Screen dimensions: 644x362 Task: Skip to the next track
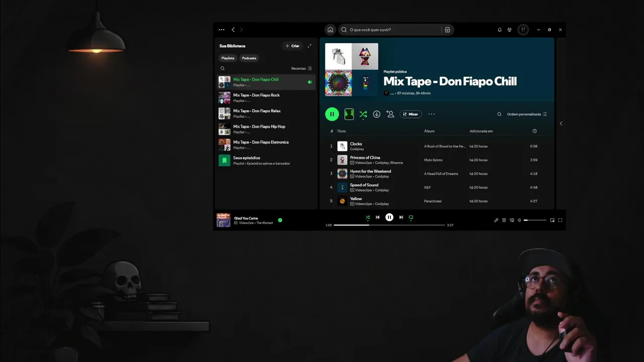click(x=401, y=217)
